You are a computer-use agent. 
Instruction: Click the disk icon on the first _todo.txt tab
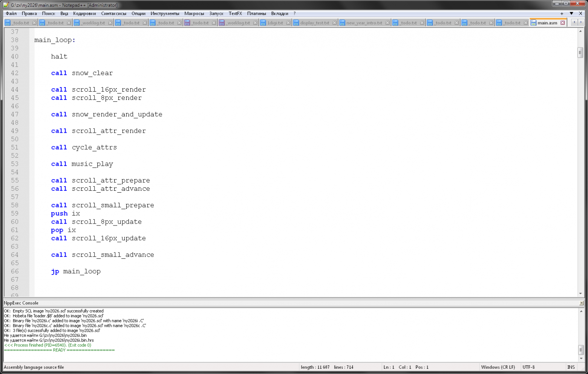8,23
